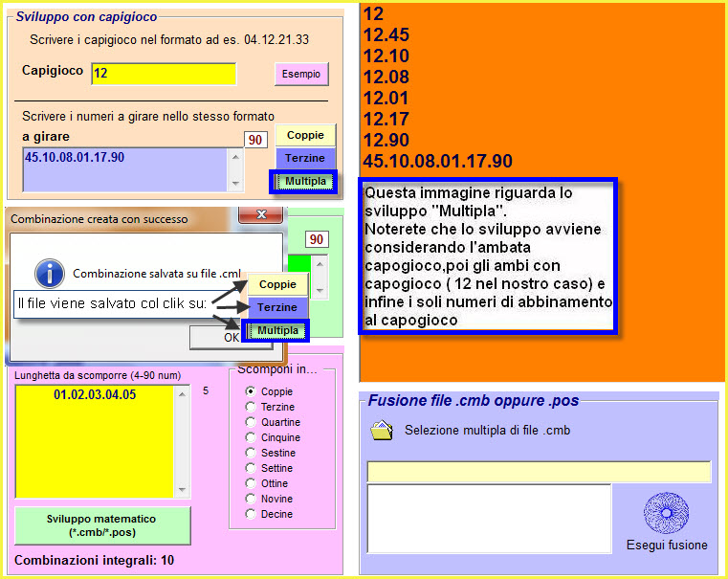Click the blue info icon in the dialog
The image size is (728, 579).
point(50,273)
